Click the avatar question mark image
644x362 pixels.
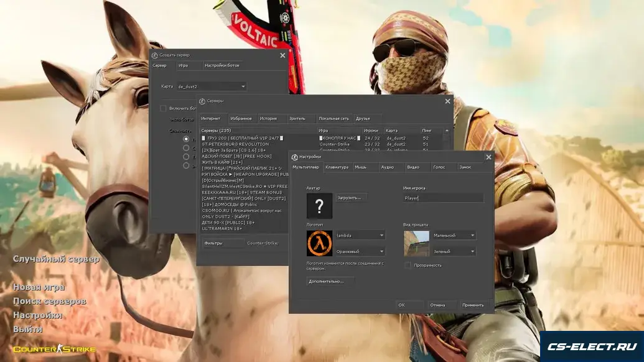pos(319,206)
